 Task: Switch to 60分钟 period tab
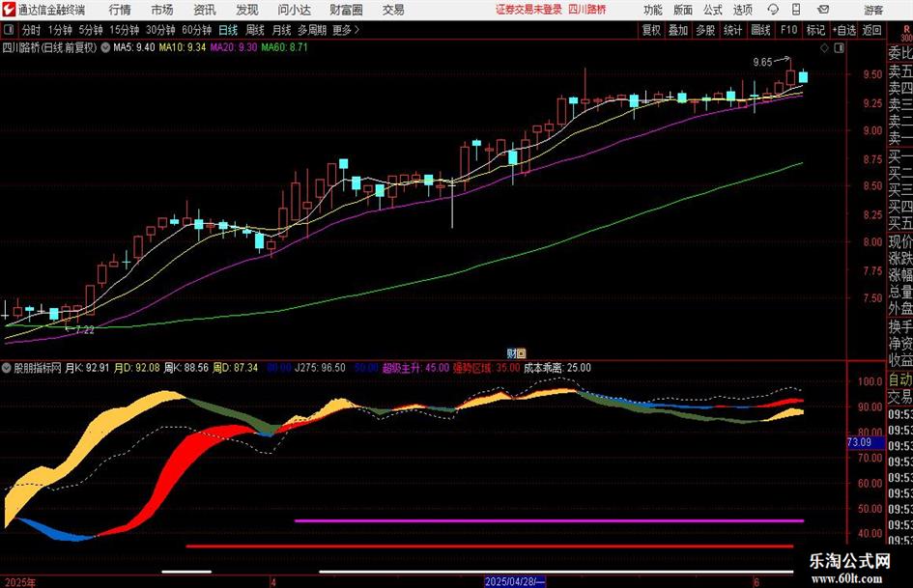tap(196, 30)
